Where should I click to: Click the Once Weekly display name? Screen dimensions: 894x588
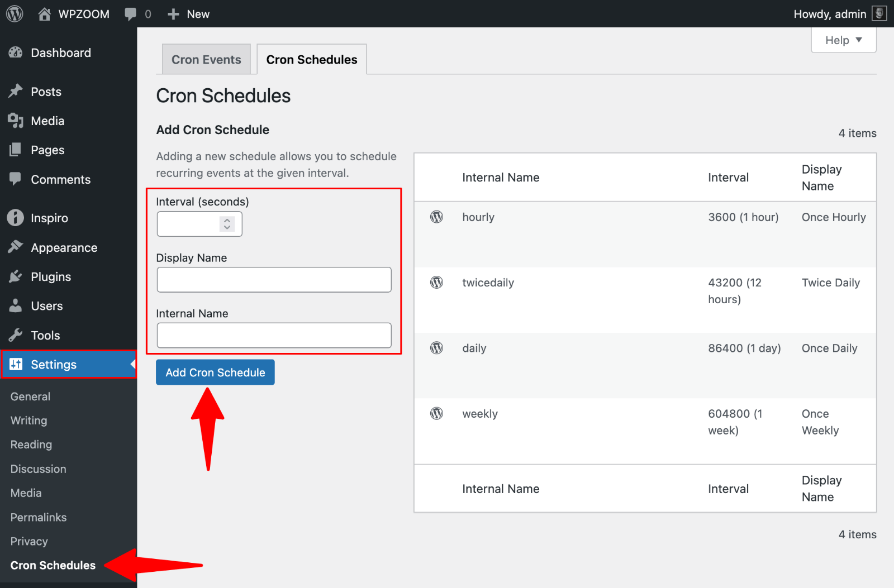820,422
